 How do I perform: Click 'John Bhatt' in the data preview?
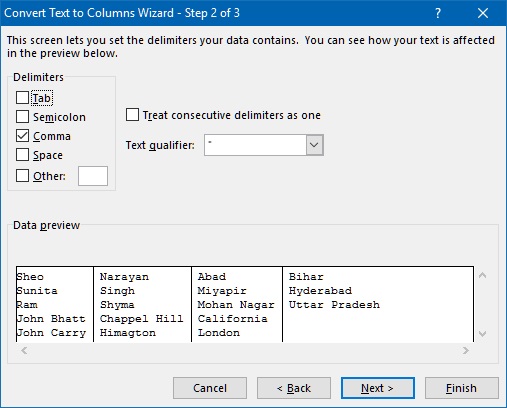pos(51,319)
